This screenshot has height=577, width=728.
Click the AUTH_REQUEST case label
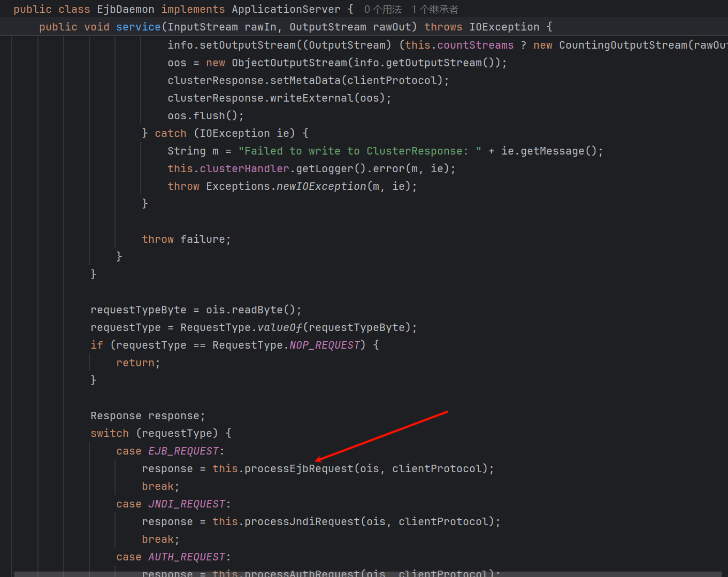pyautogui.click(x=187, y=557)
